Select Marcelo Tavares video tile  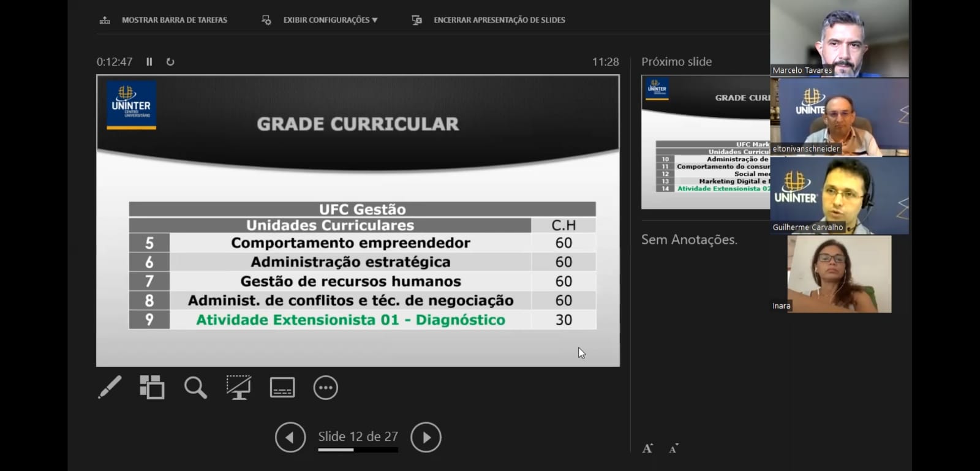839,38
